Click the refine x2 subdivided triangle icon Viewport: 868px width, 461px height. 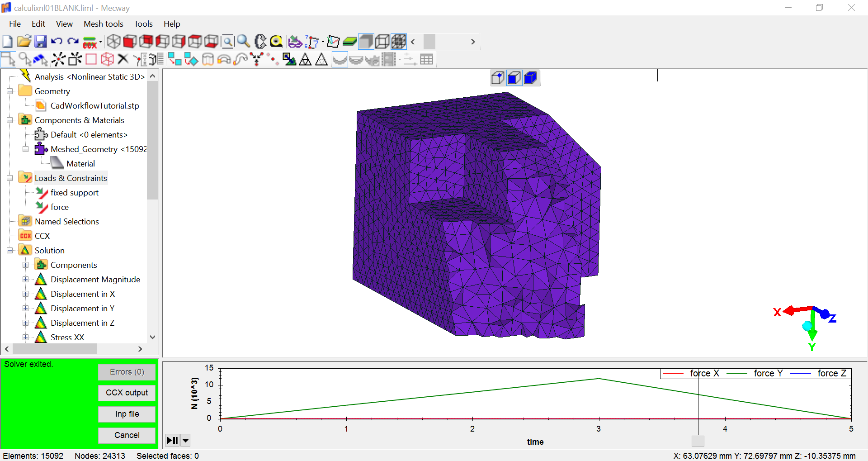click(x=305, y=59)
